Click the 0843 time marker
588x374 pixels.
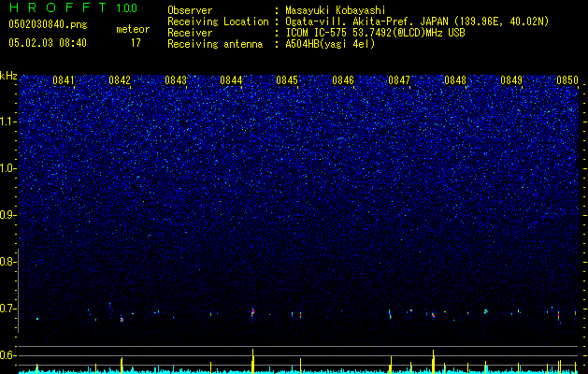point(176,80)
